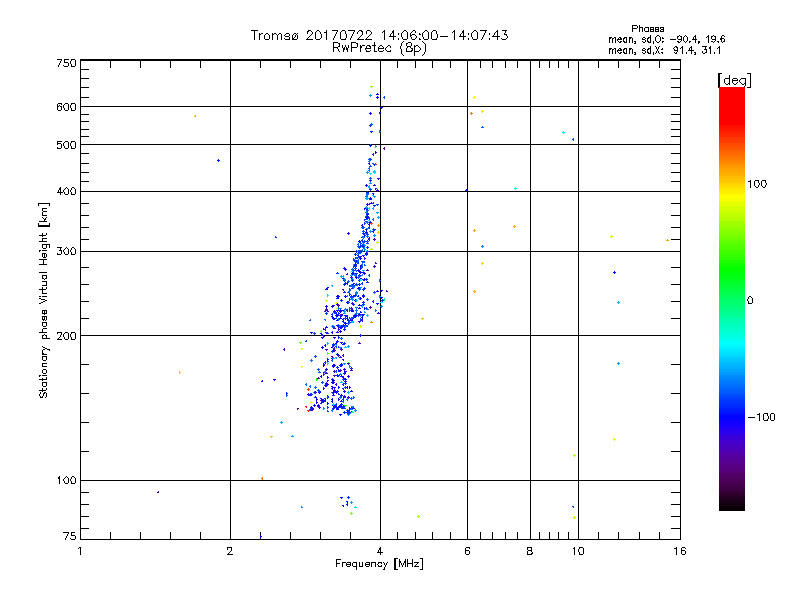This screenshot has width=800, height=600.
Task: Click the x-axis tick label "10"
Action: 578,551
